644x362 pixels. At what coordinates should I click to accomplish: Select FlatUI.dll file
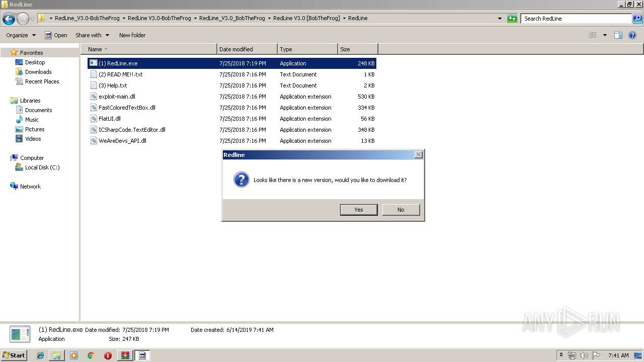232,119
